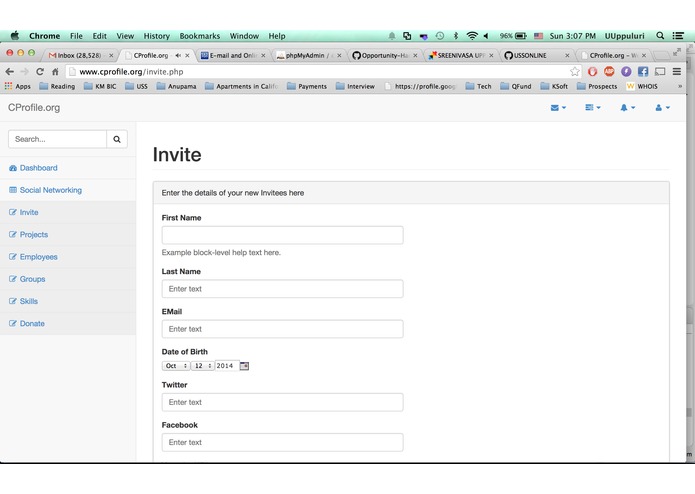695x494 pixels.
Task: Open the Apple menu
Action: pos(15,35)
